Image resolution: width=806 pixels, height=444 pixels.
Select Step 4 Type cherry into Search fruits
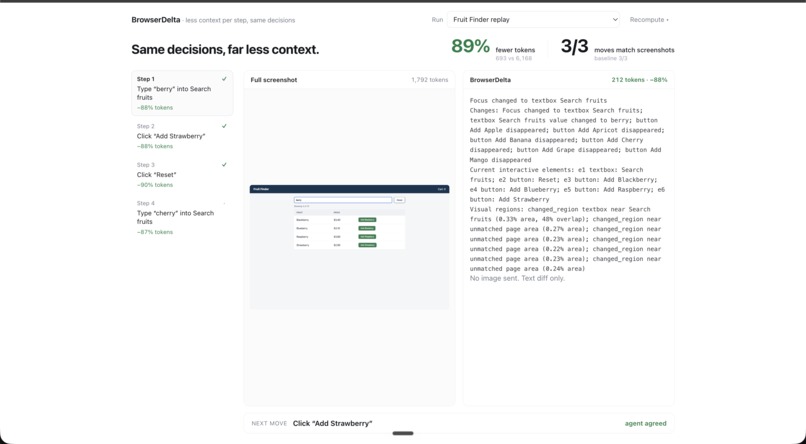pyautogui.click(x=182, y=217)
